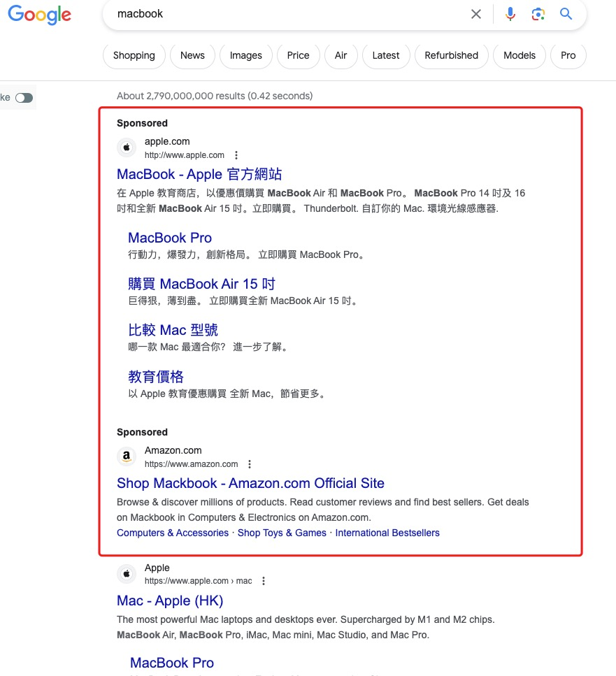Click the apple.com site name in ad

click(167, 141)
